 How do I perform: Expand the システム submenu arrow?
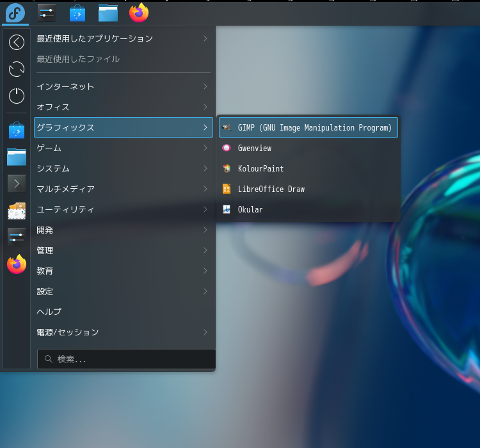(205, 168)
